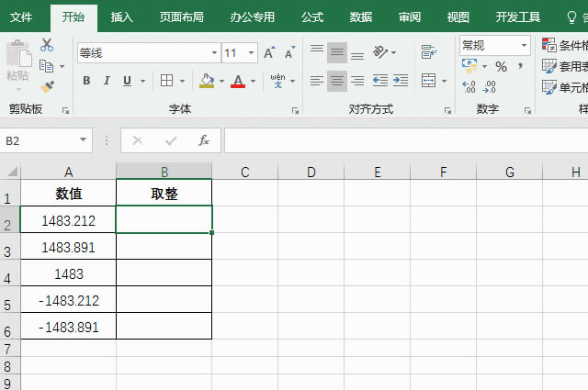588x390 pixels.
Task: Click the Increase Decimal icon
Action: (x=469, y=87)
